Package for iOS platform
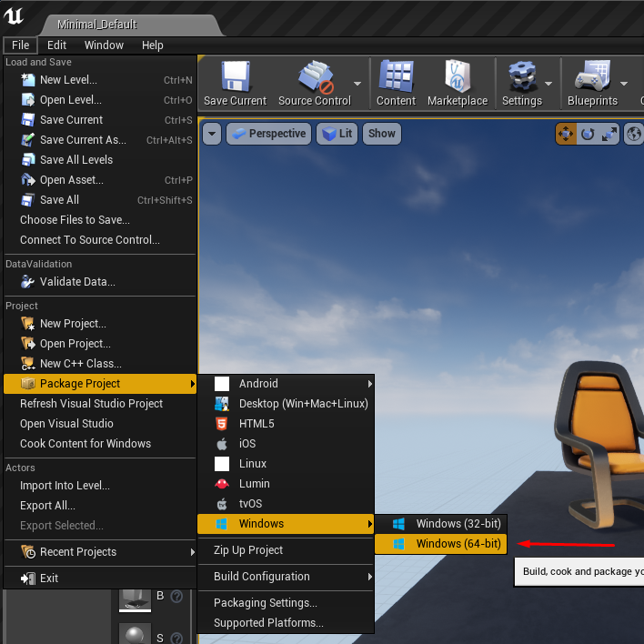644x644 pixels. click(x=286, y=444)
